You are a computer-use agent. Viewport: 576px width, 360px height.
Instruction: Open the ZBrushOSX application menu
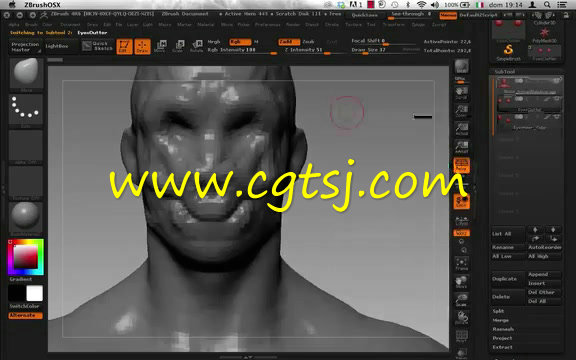pyautogui.click(x=43, y=5)
